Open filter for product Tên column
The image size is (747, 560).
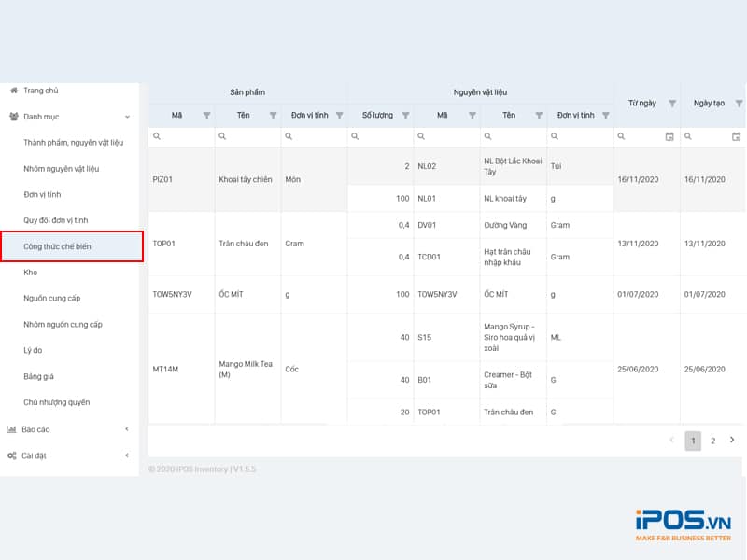point(273,116)
